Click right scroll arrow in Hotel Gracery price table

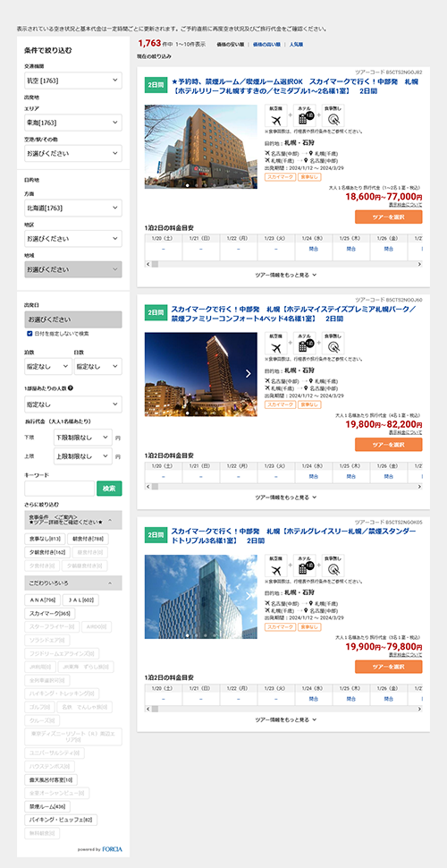[x=419, y=709]
